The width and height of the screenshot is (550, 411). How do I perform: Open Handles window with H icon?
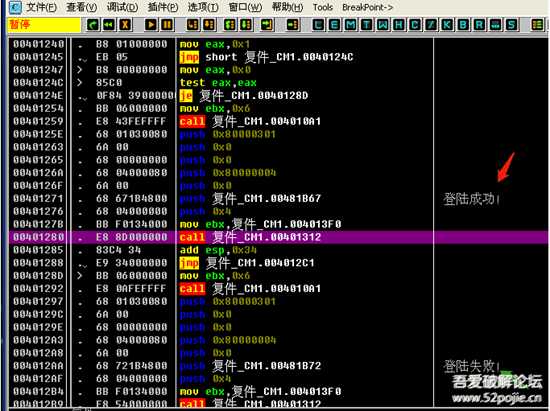point(398,25)
